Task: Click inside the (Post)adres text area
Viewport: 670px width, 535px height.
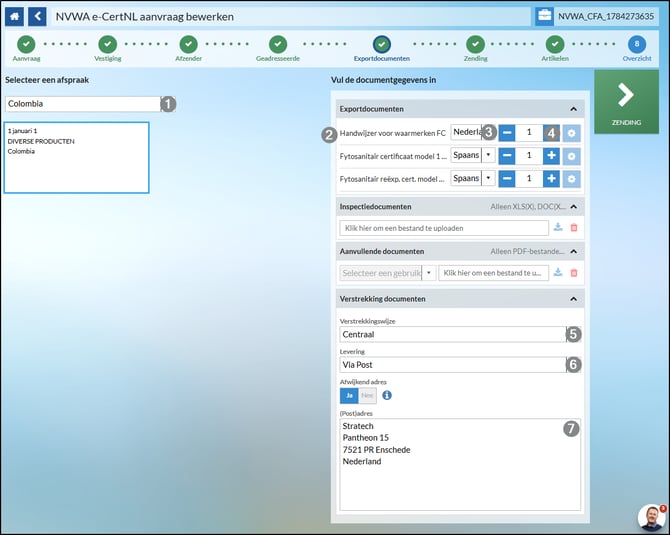Action: [460, 464]
